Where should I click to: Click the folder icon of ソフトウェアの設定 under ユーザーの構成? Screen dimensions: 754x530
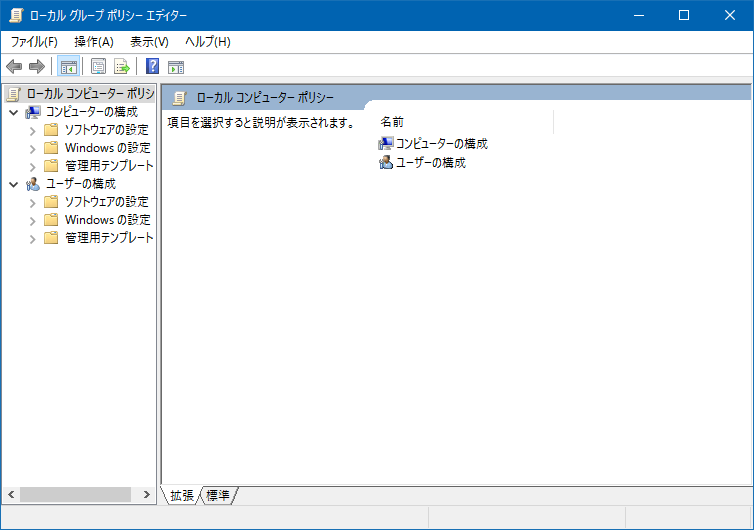pyautogui.click(x=51, y=202)
